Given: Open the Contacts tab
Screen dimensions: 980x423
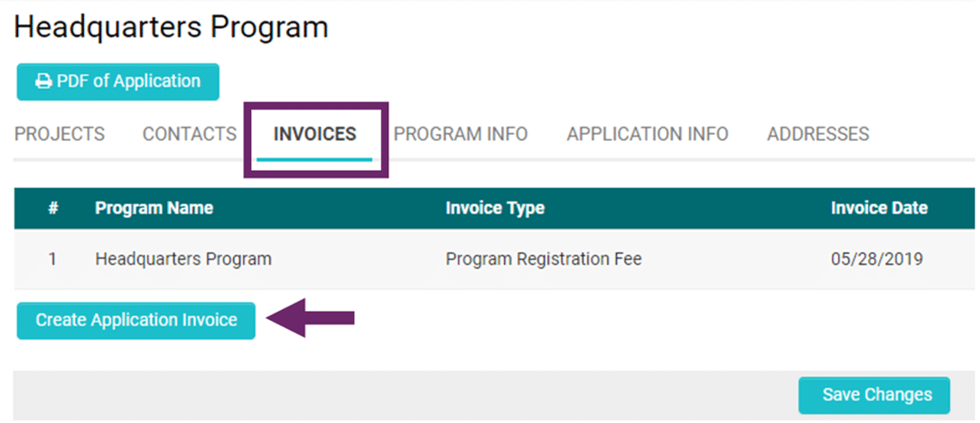Looking at the screenshot, I should 190,135.
